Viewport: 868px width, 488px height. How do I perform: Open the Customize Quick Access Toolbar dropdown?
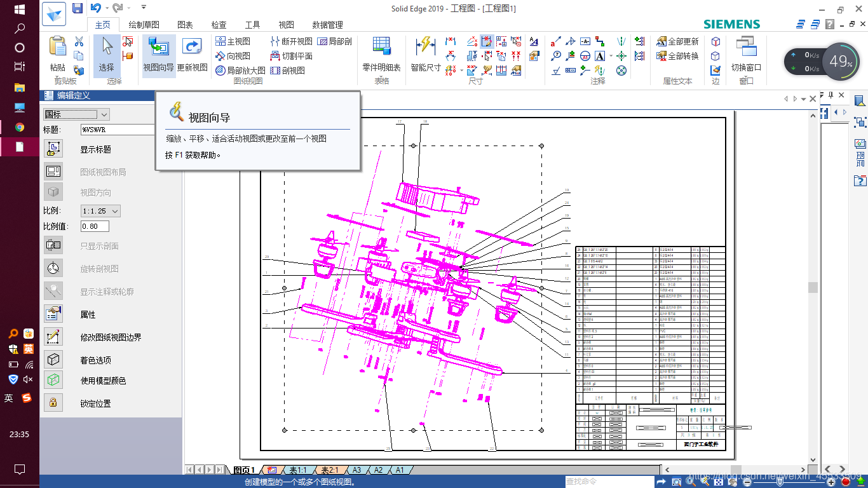[144, 8]
